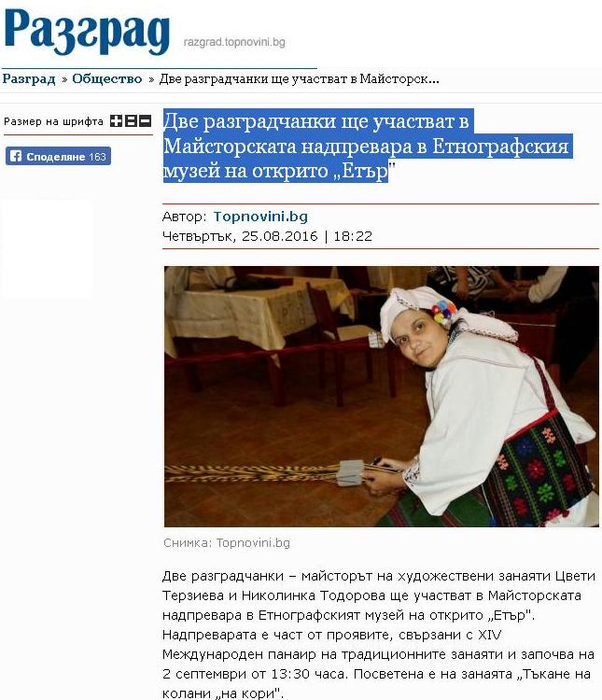Image resolution: width=602 pixels, height=700 pixels.
Task: Open the author link Topnovini.bg
Action: click(x=260, y=217)
